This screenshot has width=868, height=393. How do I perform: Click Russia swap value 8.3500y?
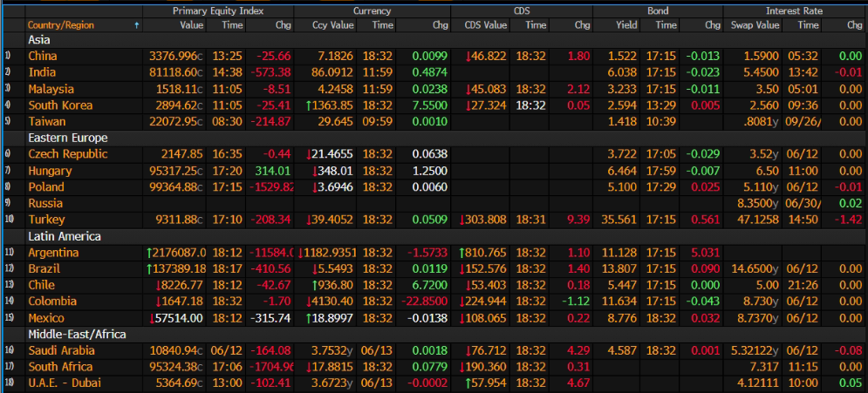758,203
